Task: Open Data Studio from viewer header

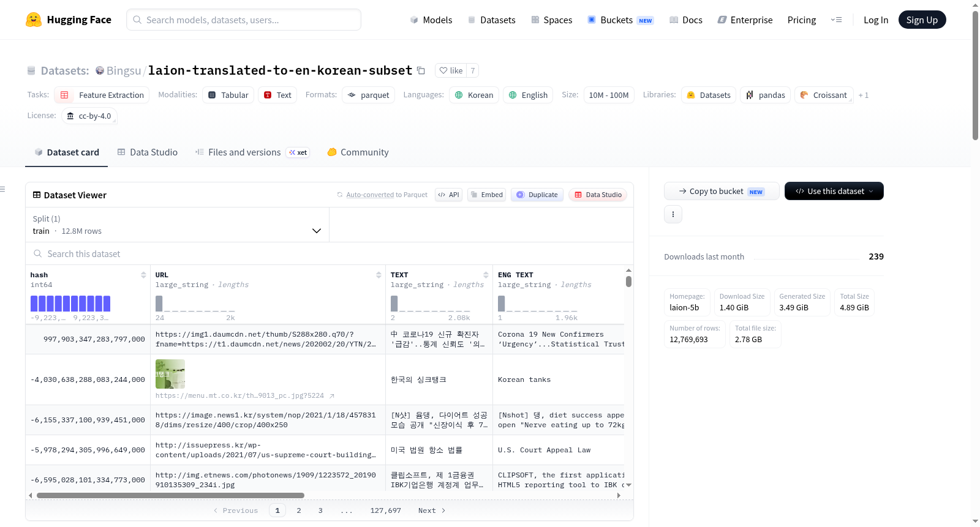Action: [597, 195]
